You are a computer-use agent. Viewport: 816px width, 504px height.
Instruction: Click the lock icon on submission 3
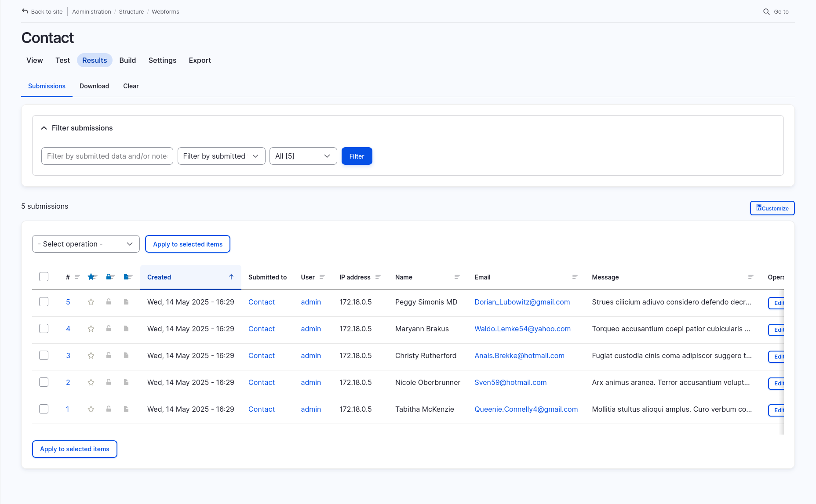[109, 355]
